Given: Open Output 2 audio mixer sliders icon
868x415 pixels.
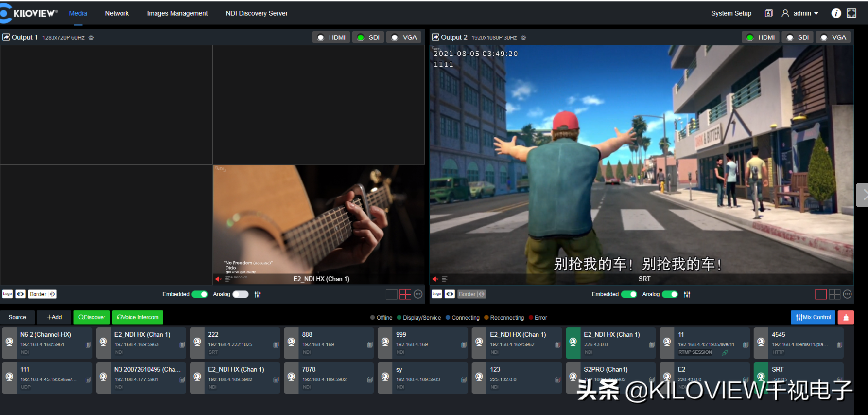Looking at the screenshot, I should [x=687, y=294].
